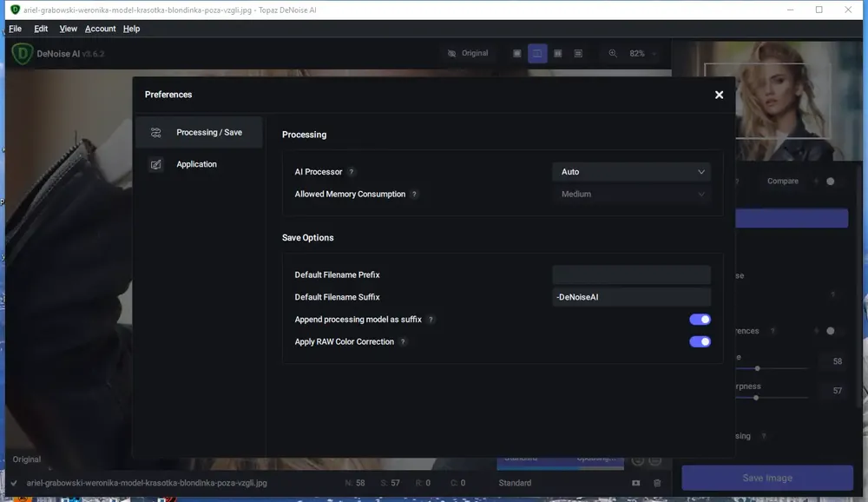The image size is (868, 502).
Task: Click help icon next to Apply RAW Color Correction
Action: (x=403, y=341)
